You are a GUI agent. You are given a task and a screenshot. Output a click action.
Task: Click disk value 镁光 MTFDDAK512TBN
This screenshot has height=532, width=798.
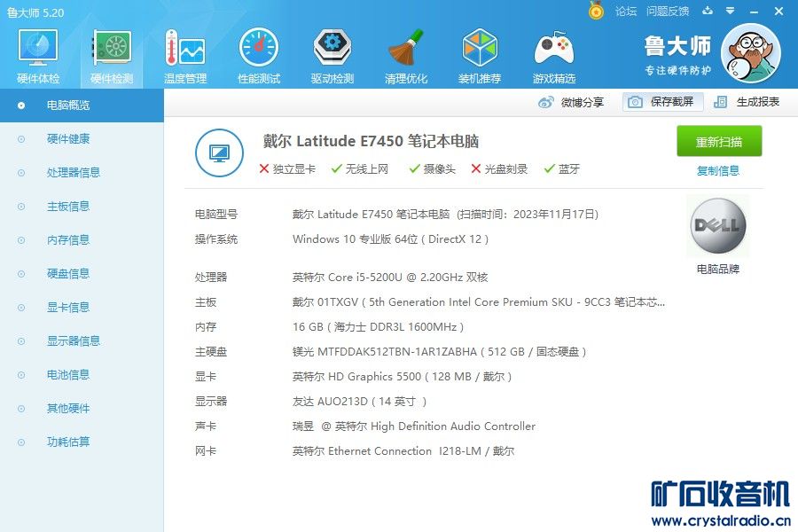click(440, 352)
